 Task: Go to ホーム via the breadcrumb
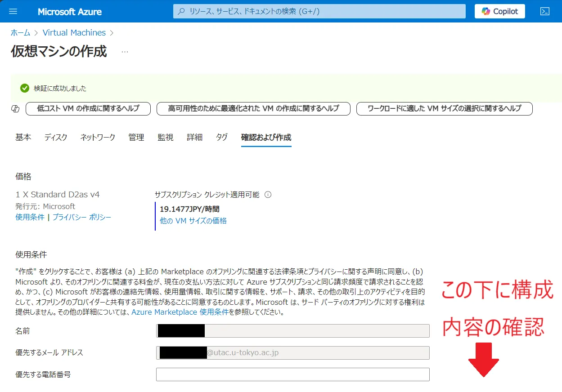pyautogui.click(x=20, y=33)
